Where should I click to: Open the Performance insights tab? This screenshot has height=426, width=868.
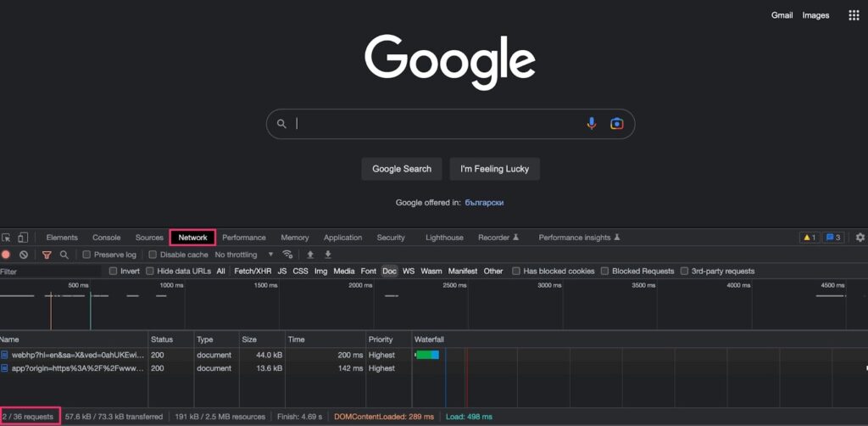pyautogui.click(x=579, y=238)
